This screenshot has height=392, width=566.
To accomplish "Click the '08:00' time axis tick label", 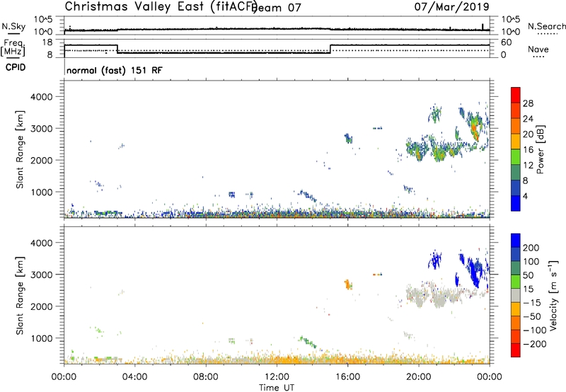I will pos(206,377).
